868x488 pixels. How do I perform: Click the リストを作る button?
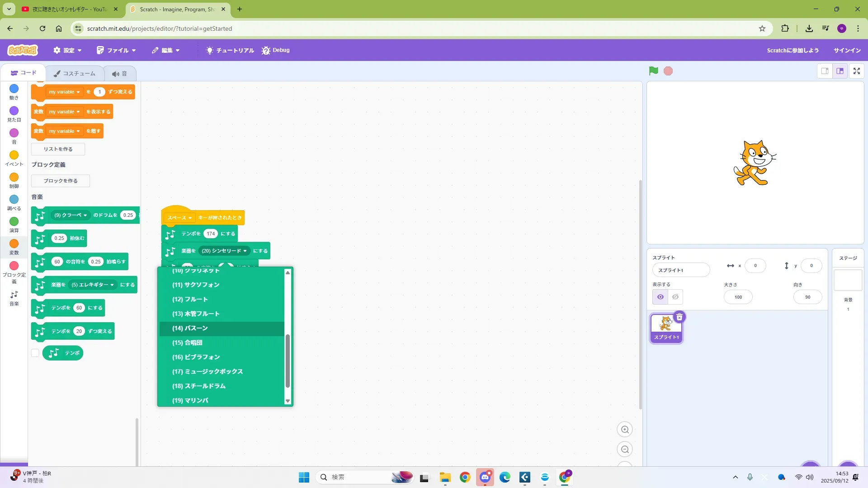pos(58,149)
